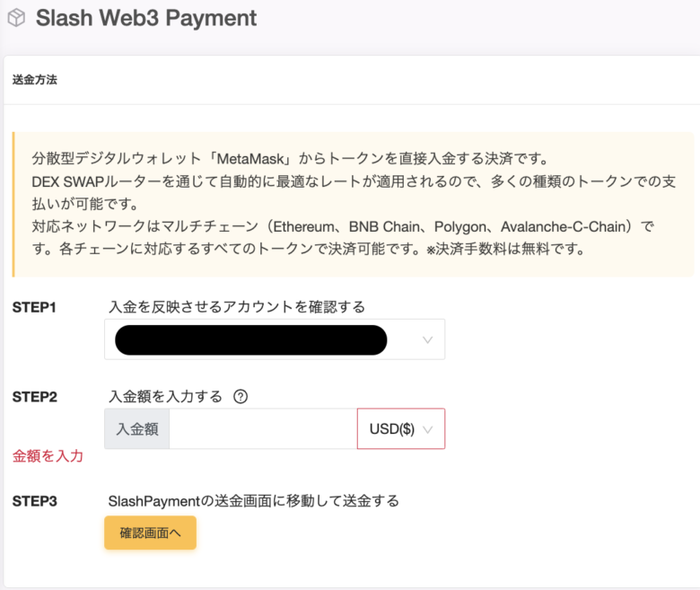Focus the deposit amount input field
The height and width of the screenshot is (590, 700).
pos(263,428)
